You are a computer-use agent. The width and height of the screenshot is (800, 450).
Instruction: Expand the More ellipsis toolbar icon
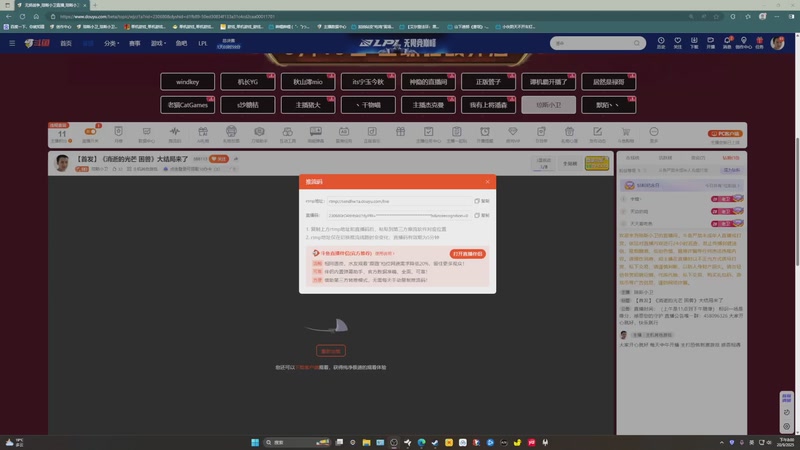654,132
